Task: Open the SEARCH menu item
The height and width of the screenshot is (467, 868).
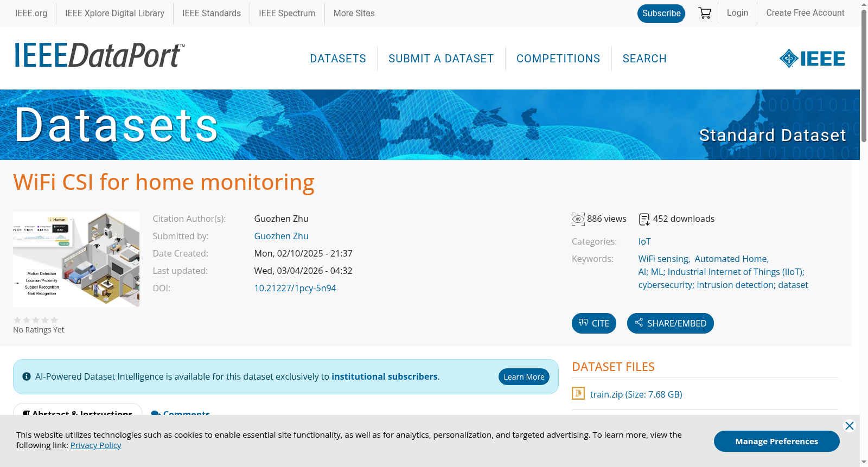Action: tap(644, 59)
